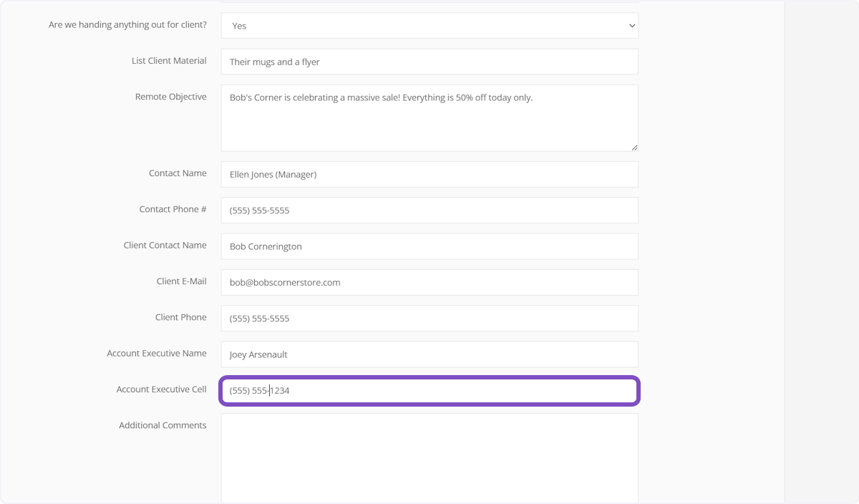Click the List Client Material text field

pos(429,62)
